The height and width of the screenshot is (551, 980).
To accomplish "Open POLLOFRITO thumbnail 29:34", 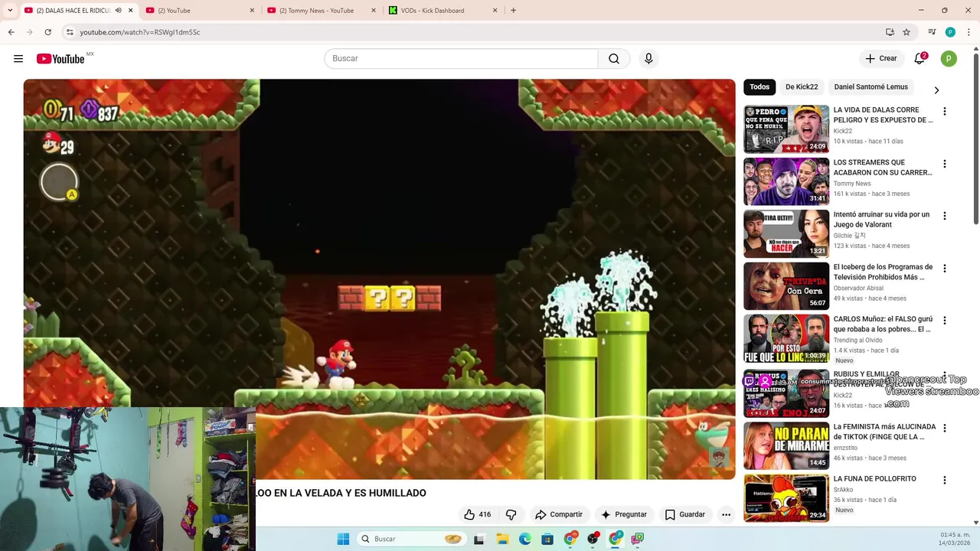I will pos(786,498).
